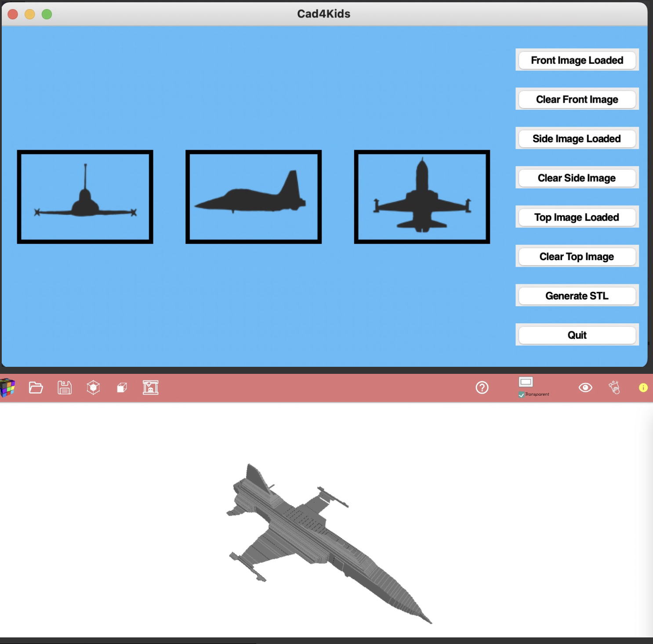Image resolution: width=653 pixels, height=644 pixels.
Task: Click the solid white cube icon
Action: pyautogui.click(x=122, y=387)
